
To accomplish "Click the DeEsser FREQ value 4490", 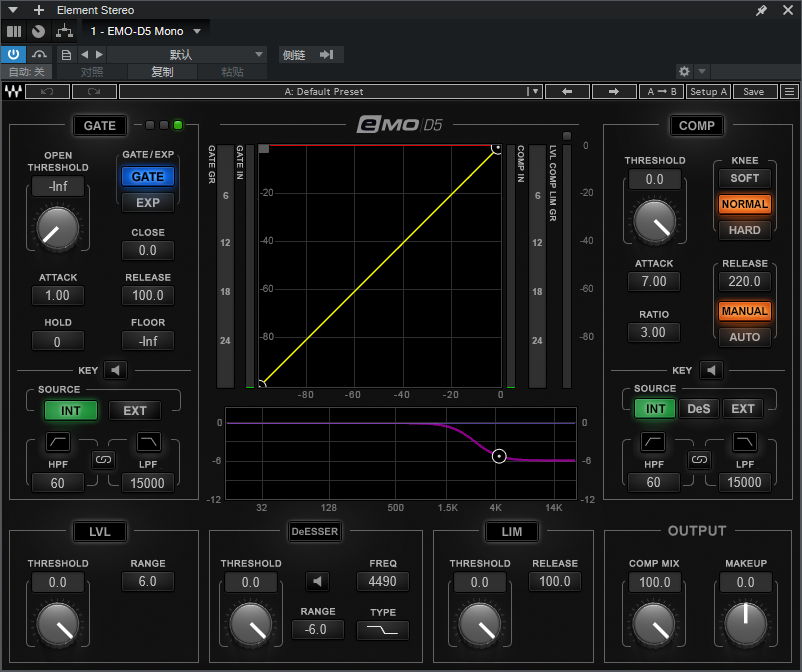I will coord(383,581).
